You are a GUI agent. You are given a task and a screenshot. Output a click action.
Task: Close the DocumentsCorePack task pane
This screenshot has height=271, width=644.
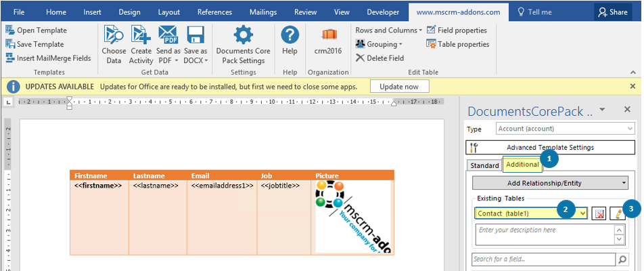tap(627, 109)
